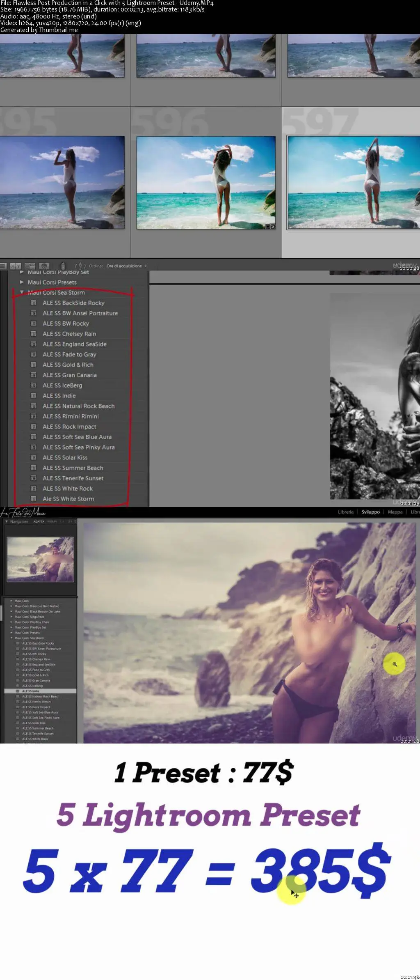Select highlighted photo thumbnail in cell 597

pos(354,182)
